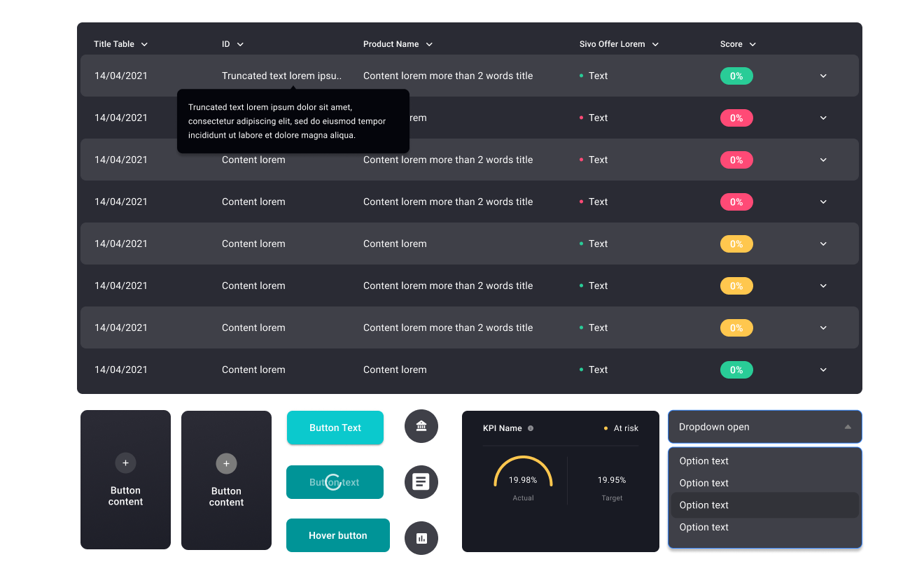
Task: Expand the last table row with green 0% badge
Action: (823, 369)
